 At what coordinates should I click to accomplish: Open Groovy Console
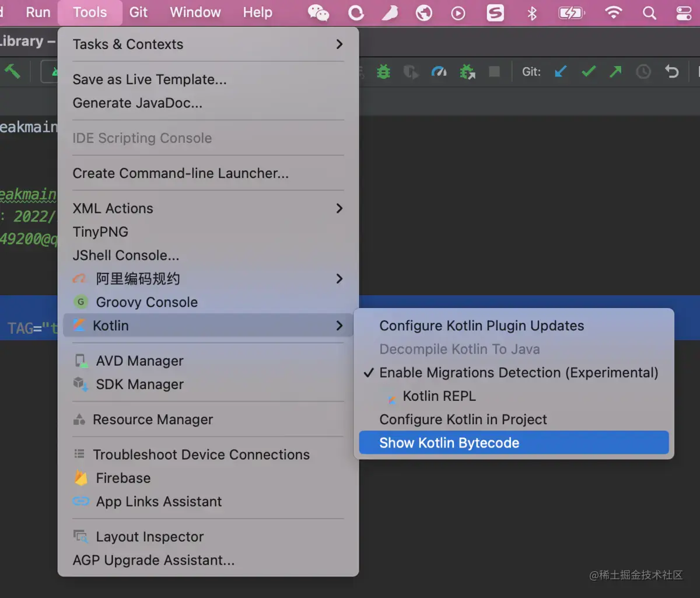click(208, 302)
